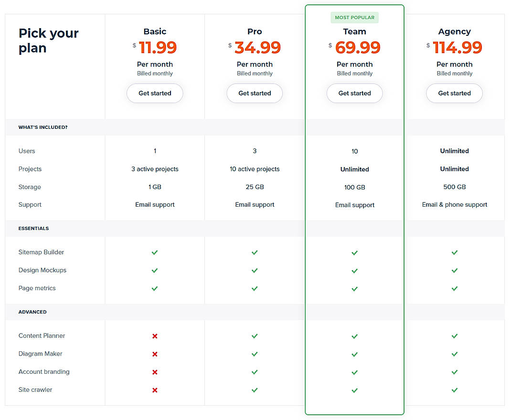This screenshot has width=511, height=420.
Task: Click Pro's checkmark for Account branding
Action: pyautogui.click(x=255, y=372)
